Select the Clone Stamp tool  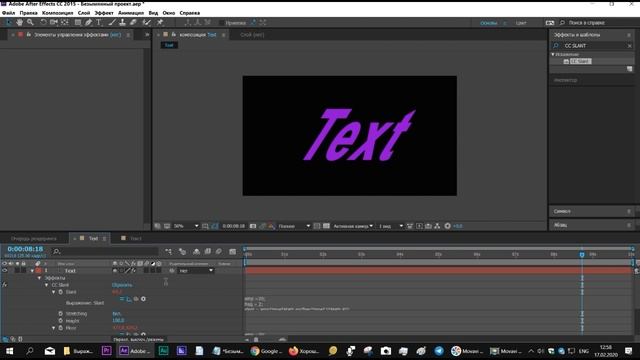coord(122,22)
